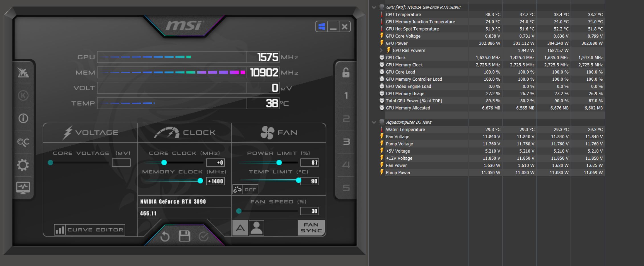This screenshot has height=266, width=644.
Task: Select the GPU Hot Spot Temperature row
Action: point(492,29)
